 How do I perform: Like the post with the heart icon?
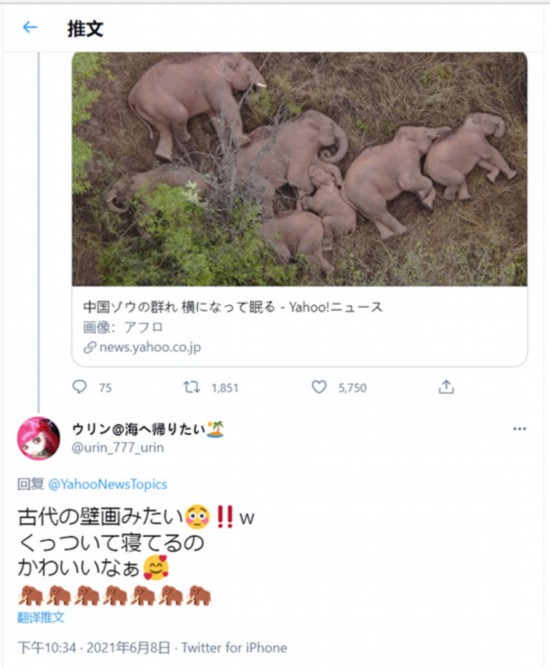319,387
